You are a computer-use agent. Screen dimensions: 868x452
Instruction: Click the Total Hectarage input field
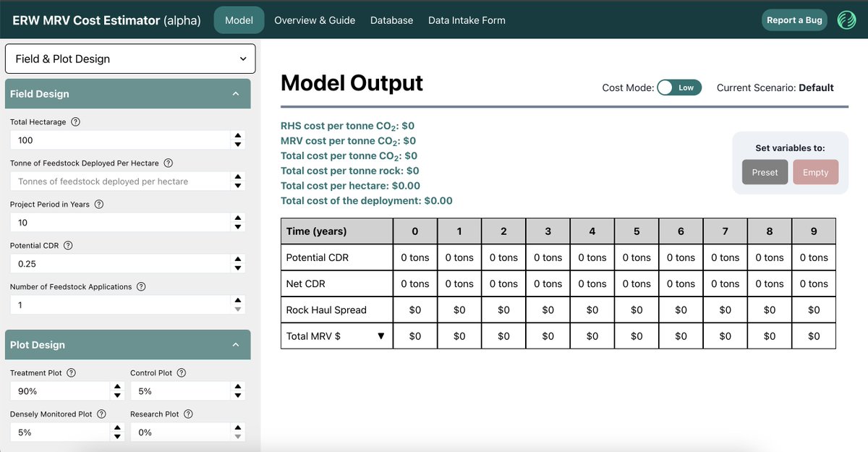point(120,140)
